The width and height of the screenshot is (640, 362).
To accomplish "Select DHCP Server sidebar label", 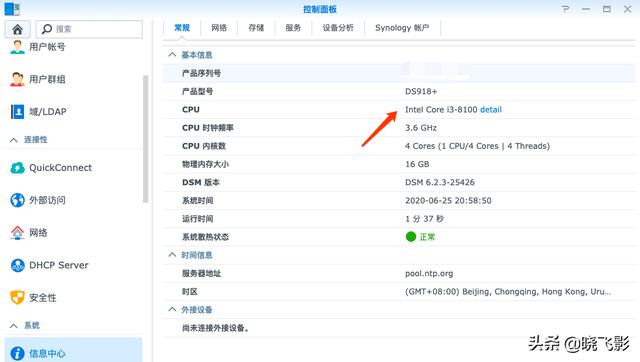I will (x=59, y=265).
